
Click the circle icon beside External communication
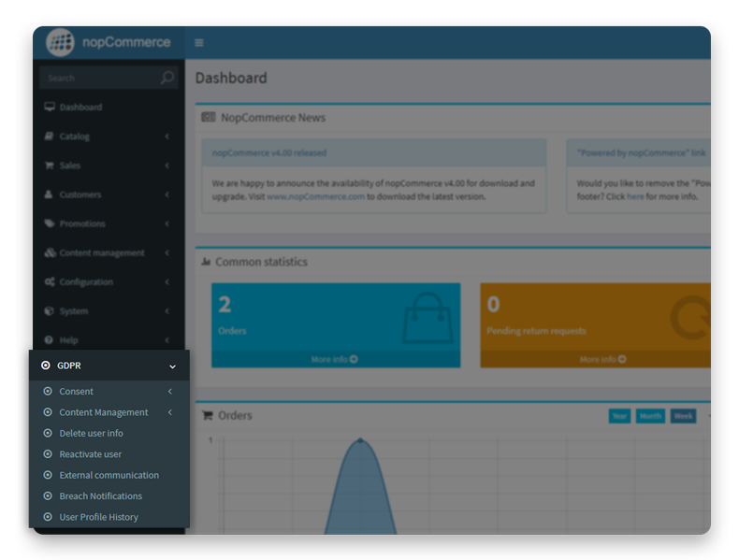coord(48,475)
